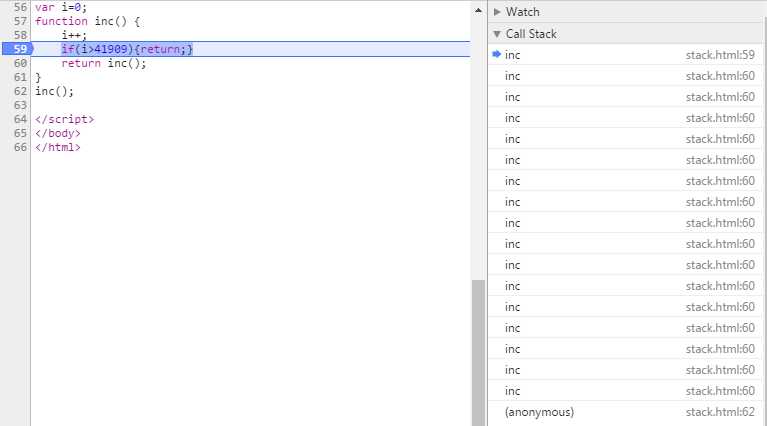Click the 'inc();' call on line 62
Screen dimensions: 767x426
(54, 91)
